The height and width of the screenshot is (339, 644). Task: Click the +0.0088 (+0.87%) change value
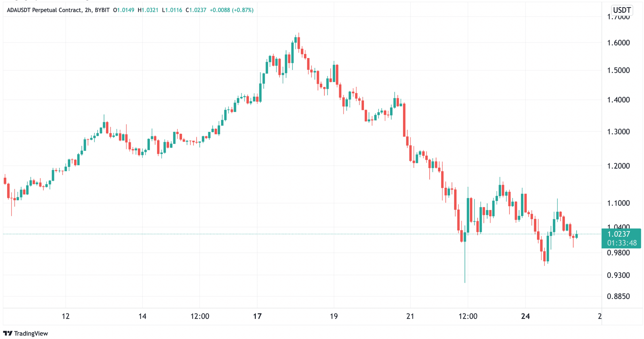click(231, 10)
